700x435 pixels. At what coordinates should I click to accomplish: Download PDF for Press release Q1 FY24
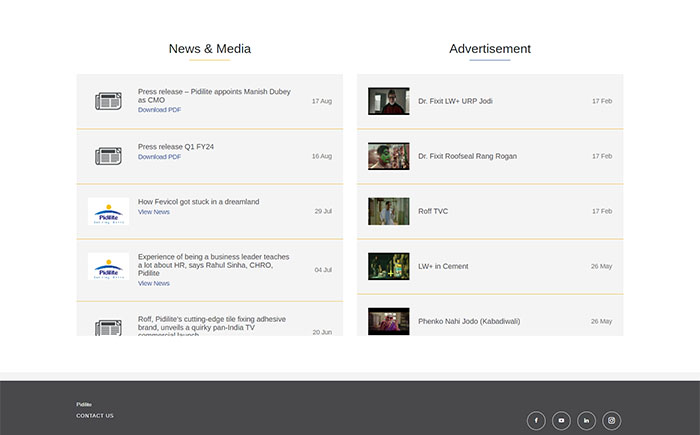coord(159,157)
